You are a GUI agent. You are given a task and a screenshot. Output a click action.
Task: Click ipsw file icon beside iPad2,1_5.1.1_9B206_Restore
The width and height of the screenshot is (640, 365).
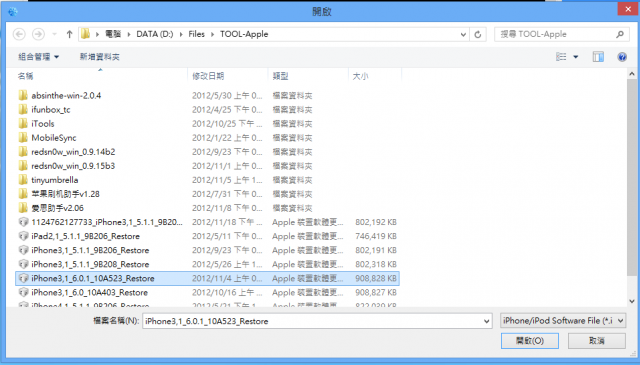(x=23, y=236)
